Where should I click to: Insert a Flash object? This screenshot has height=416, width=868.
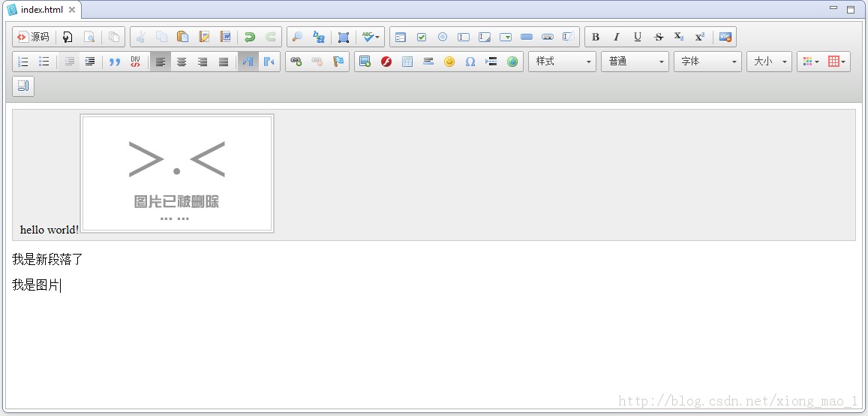(x=386, y=62)
